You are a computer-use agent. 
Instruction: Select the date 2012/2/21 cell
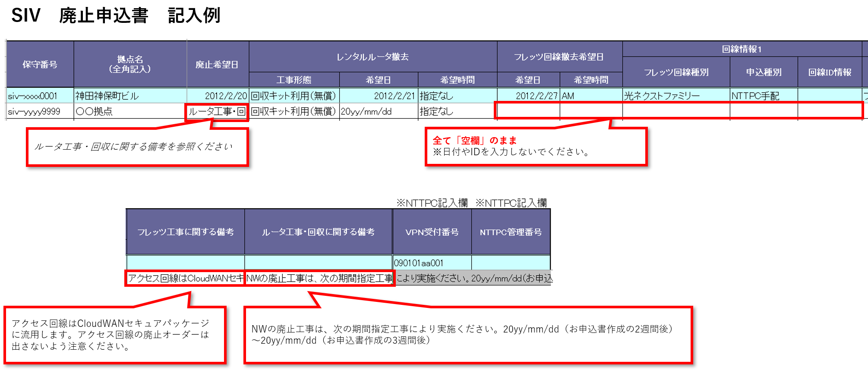379,96
